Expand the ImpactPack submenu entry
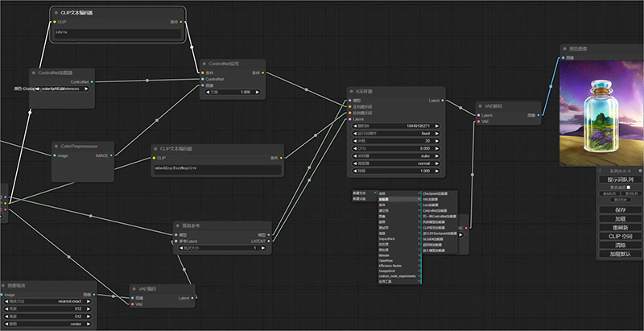This screenshot has width=644, height=331. click(x=399, y=238)
